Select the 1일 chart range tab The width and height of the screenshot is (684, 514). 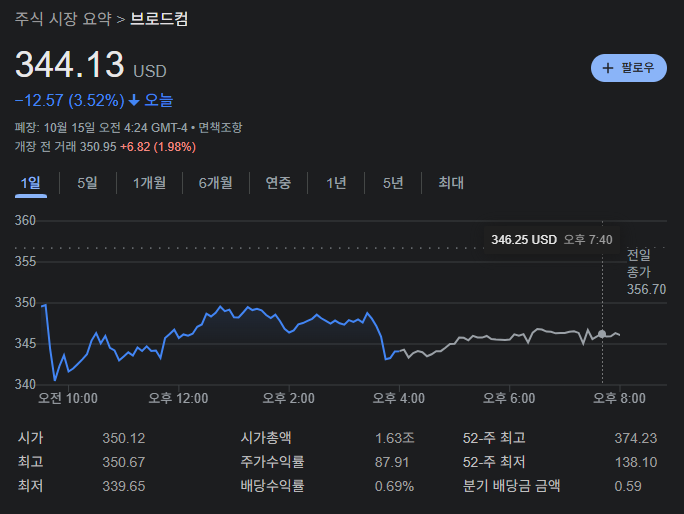coord(31,183)
